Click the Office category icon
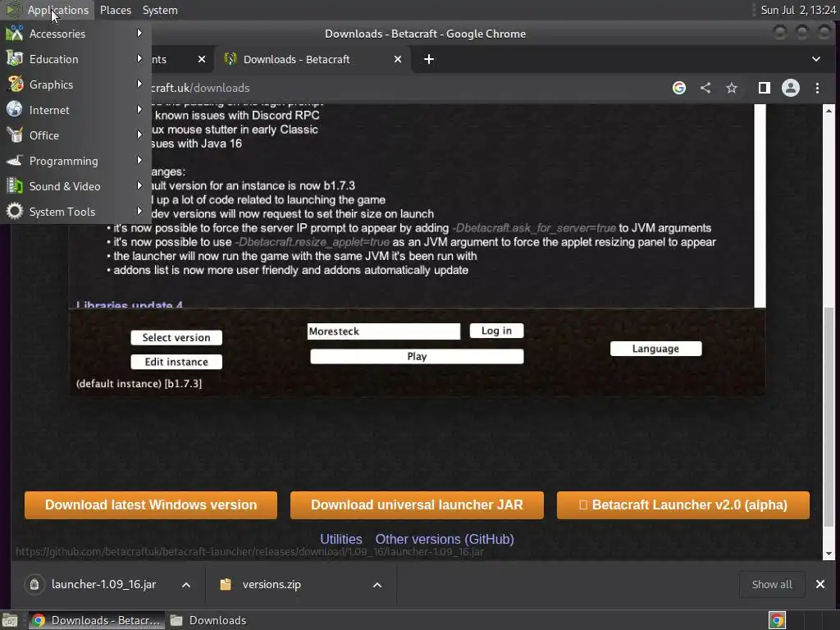Screen dimensions: 840x630 click(15, 135)
